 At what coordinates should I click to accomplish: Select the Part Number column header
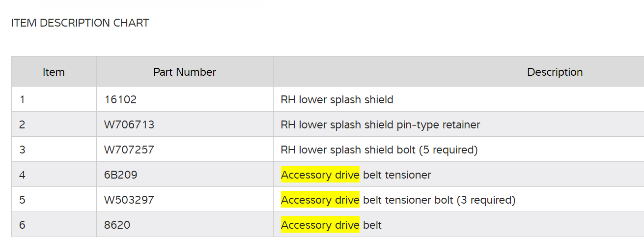(x=185, y=72)
